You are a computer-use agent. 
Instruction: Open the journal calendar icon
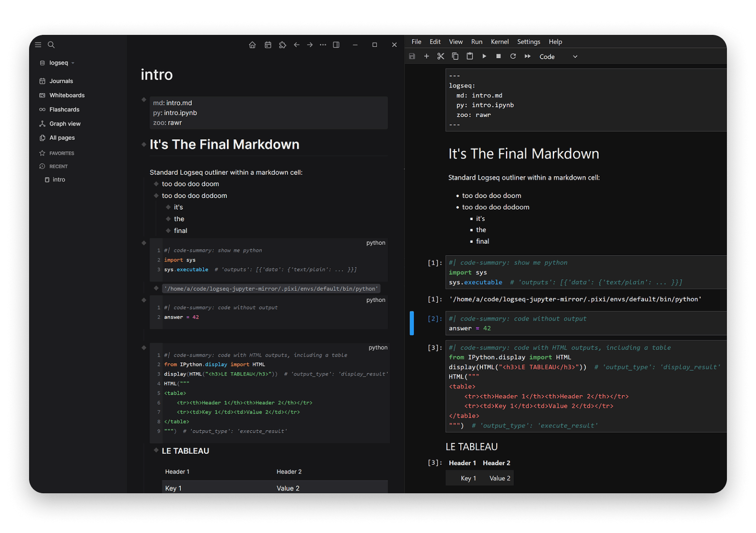[268, 45]
